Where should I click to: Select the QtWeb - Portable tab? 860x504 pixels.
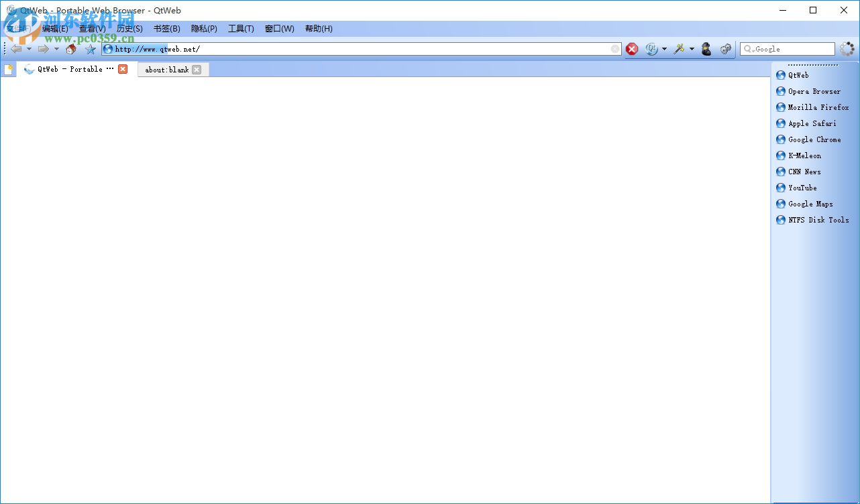76,69
